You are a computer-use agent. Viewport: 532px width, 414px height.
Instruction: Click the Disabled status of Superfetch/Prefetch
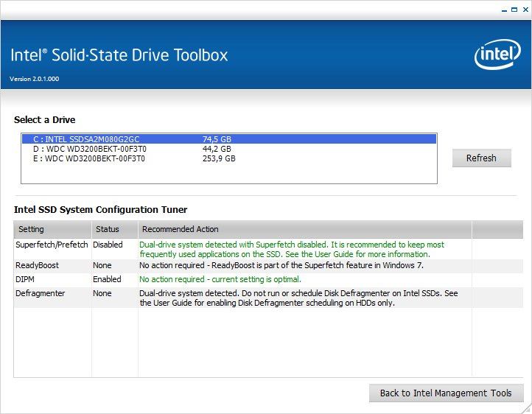click(108, 245)
